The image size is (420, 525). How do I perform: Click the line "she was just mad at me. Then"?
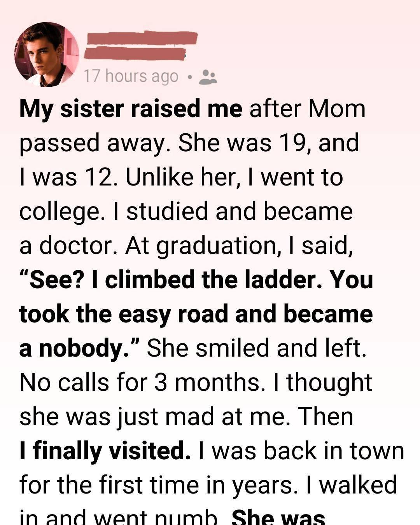coord(186,416)
